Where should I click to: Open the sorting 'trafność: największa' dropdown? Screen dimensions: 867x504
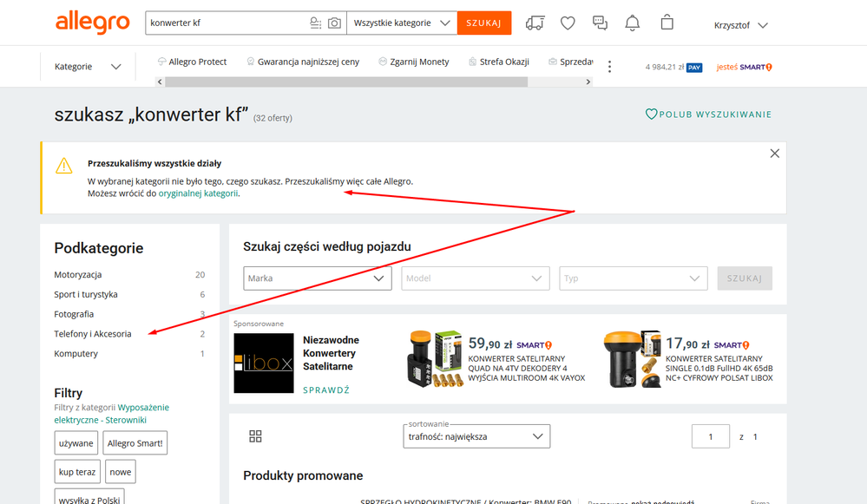point(477,437)
